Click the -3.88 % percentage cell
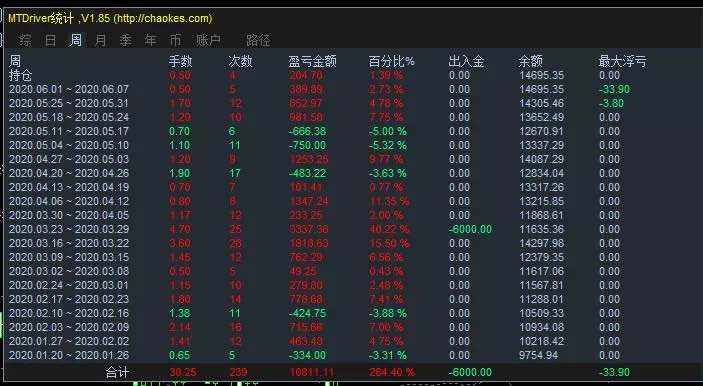 tap(387, 313)
